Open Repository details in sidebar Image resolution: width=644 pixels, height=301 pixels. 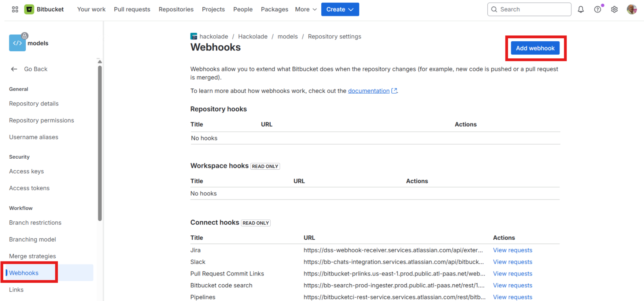[34, 104]
